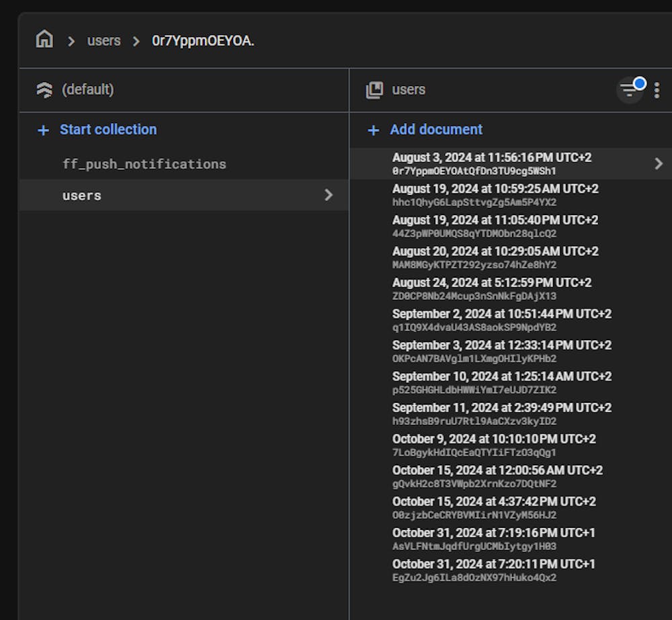Open document dated September 11, 2024 2:39:49 PM
Viewport: 672px width, 620px height.
(x=511, y=414)
